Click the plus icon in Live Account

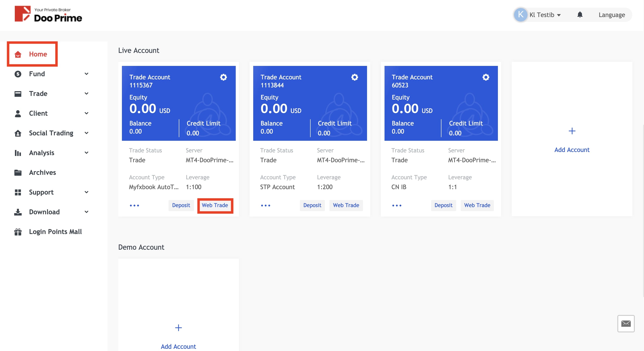[x=572, y=131]
